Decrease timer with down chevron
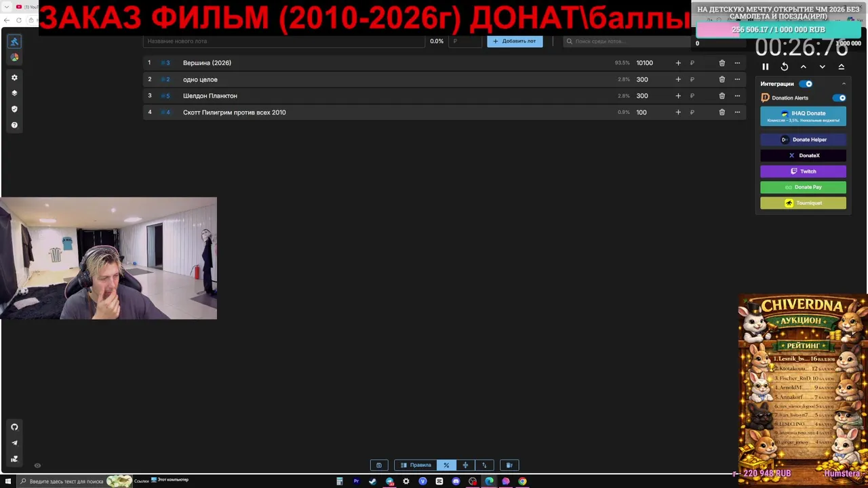Viewport: 868px width, 488px height. (x=823, y=66)
